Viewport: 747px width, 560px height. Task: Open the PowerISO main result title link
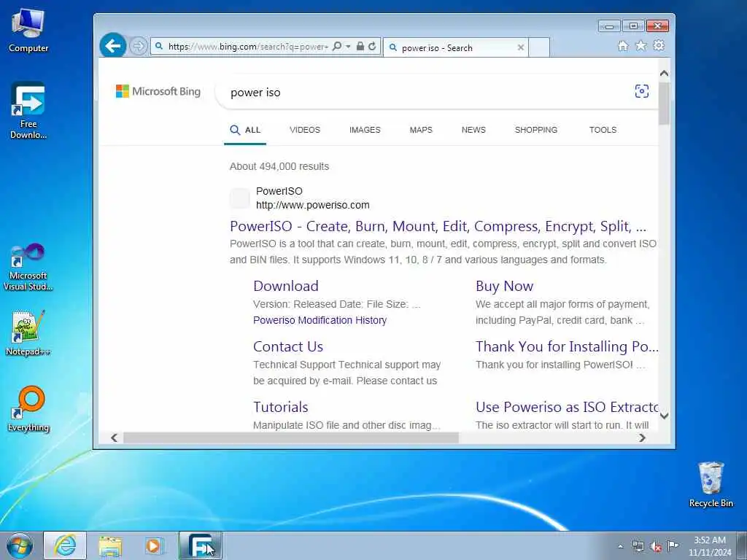(x=438, y=226)
